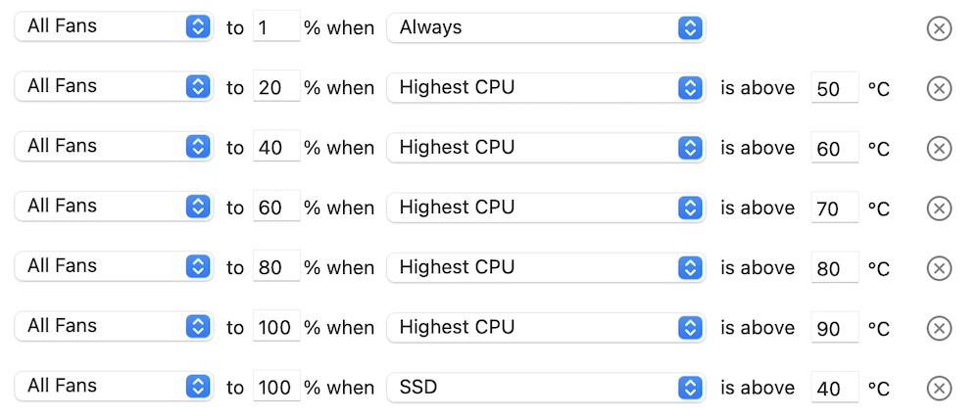Expand the Highest CPU dropdown in the 20% rule

tap(546, 88)
